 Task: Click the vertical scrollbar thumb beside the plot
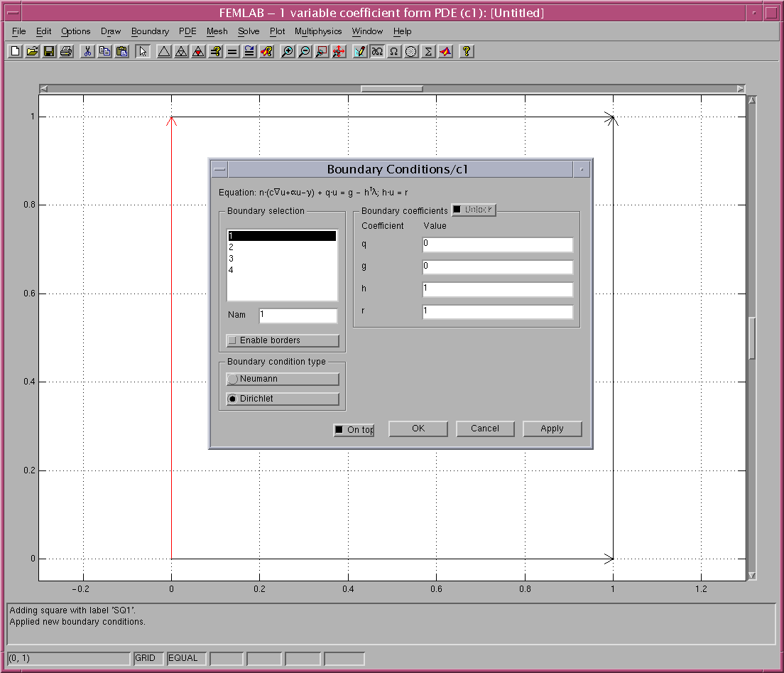click(751, 338)
